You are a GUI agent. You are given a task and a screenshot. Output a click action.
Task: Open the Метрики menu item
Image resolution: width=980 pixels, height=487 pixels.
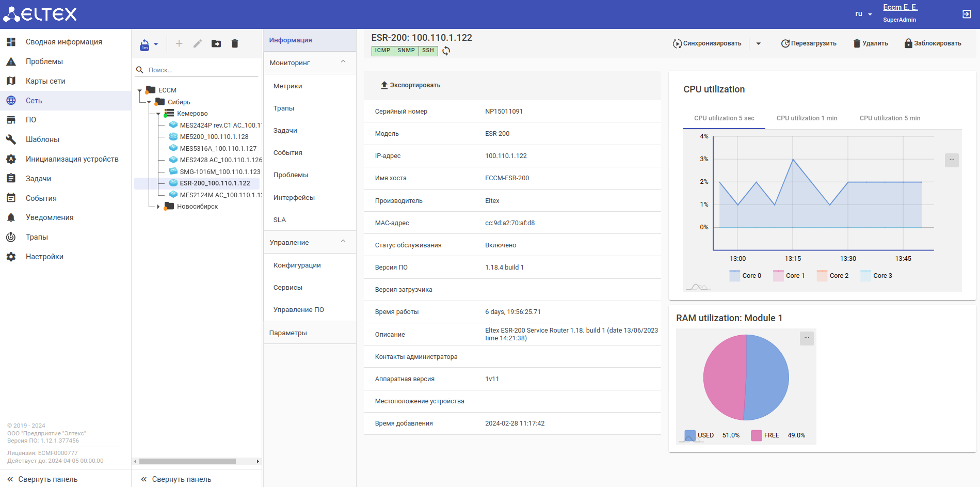tap(310, 86)
